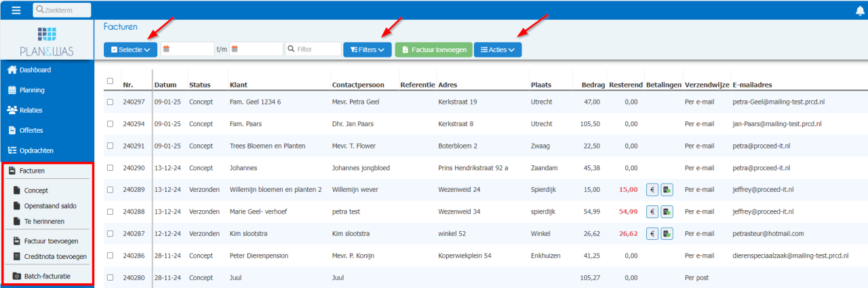Viewport: 868px width, 288px height.
Task: Click the notification bell icon
Action: point(861,10)
